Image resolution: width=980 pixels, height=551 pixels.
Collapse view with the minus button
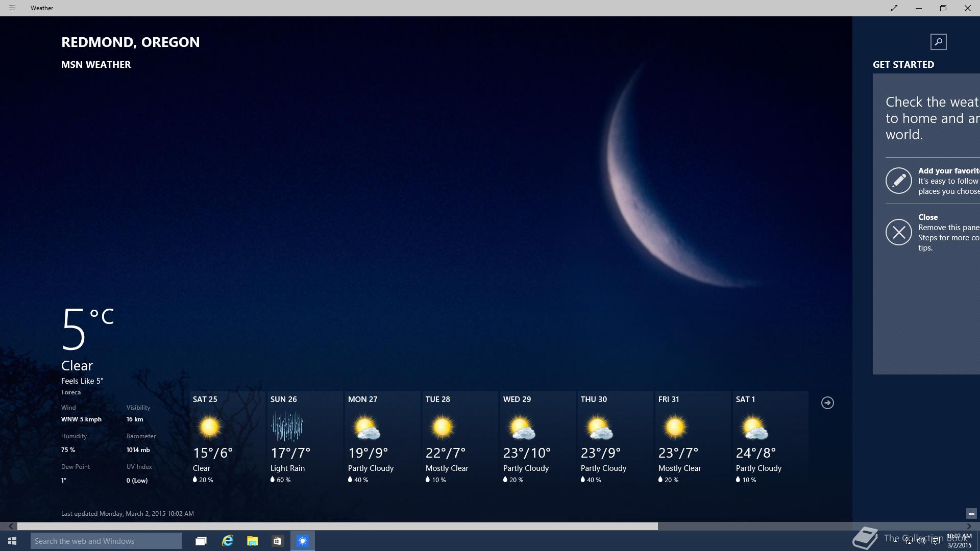click(x=971, y=514)
